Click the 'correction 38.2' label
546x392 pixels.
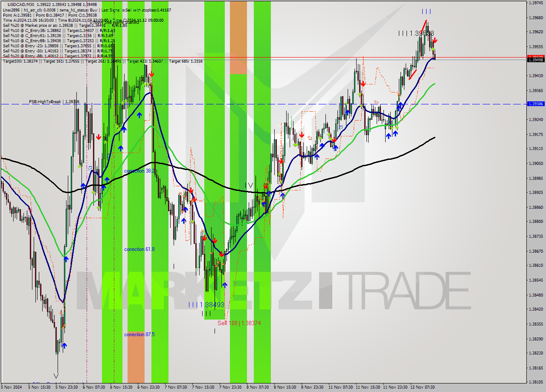click(139, 171)
